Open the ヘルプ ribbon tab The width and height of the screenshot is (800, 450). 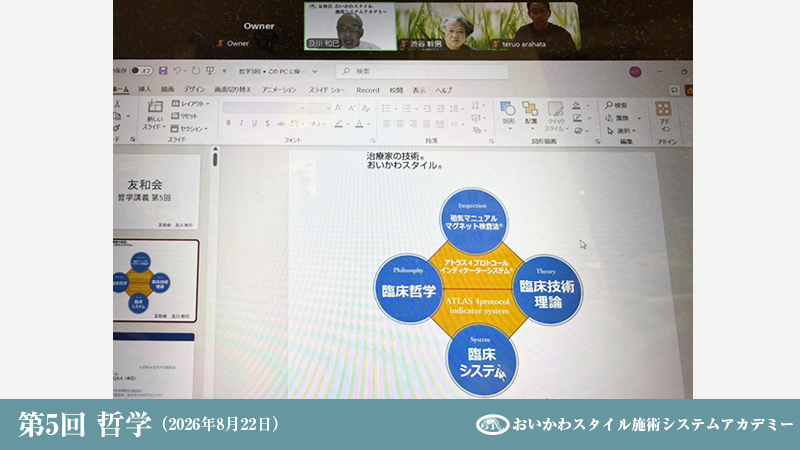pos(443,90)
